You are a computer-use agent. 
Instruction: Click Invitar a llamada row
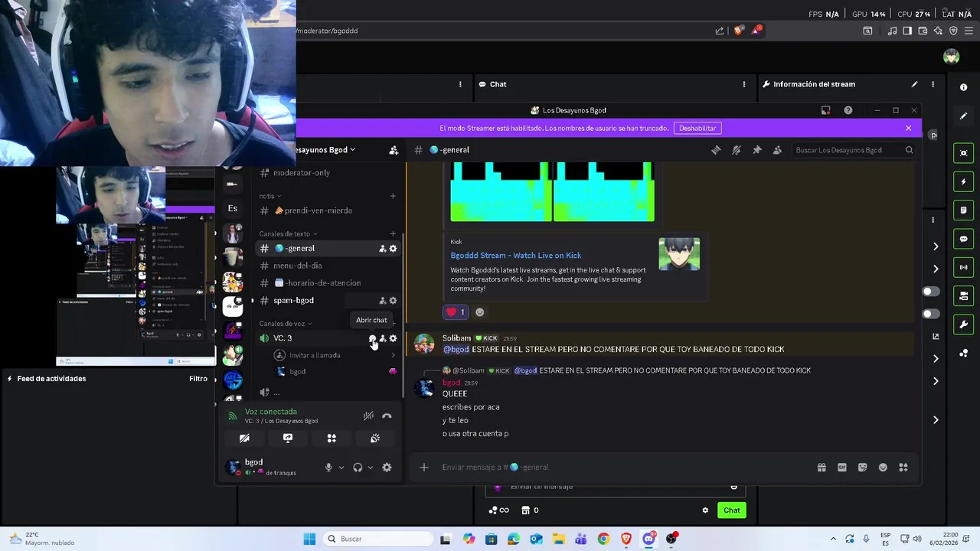335,355
